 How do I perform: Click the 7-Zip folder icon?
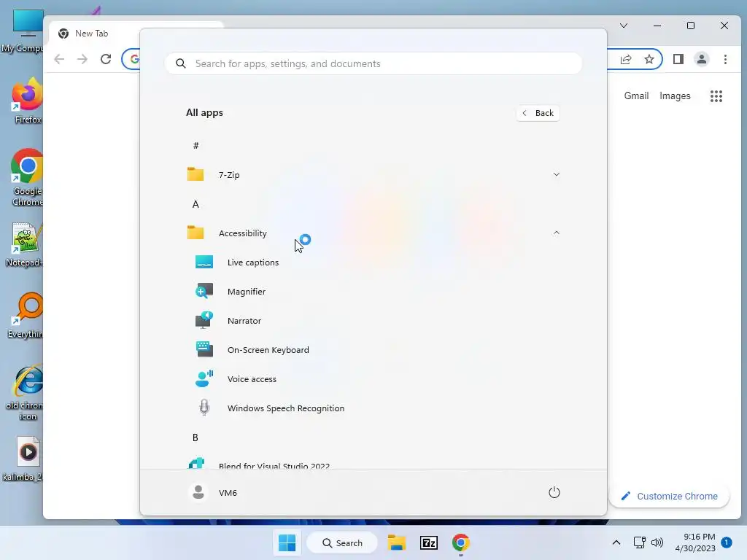[x=196, y=174]
